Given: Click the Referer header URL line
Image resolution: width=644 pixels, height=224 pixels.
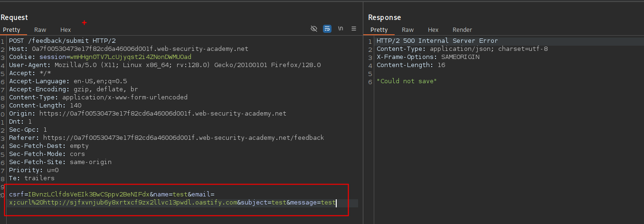Looking at the screenshot, I should pos(166,138).
